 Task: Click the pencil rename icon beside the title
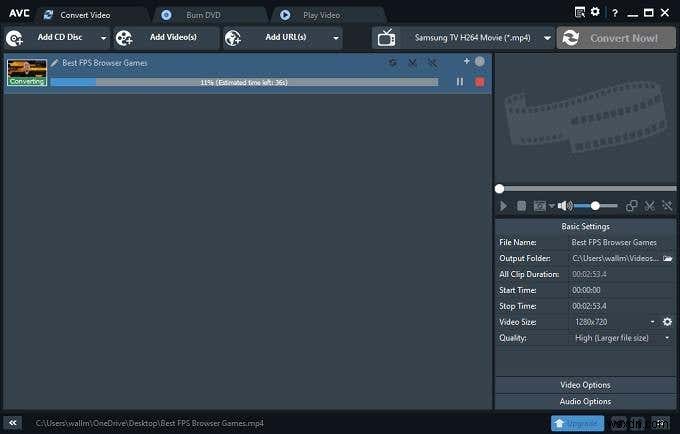54,63
